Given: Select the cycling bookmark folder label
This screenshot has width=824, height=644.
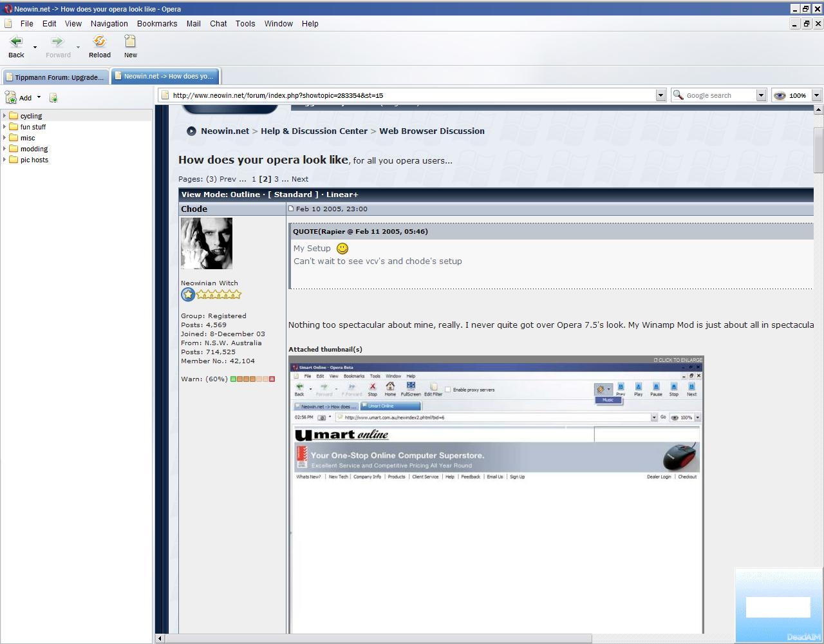Looking at the screenshot, I should point(31,116).
